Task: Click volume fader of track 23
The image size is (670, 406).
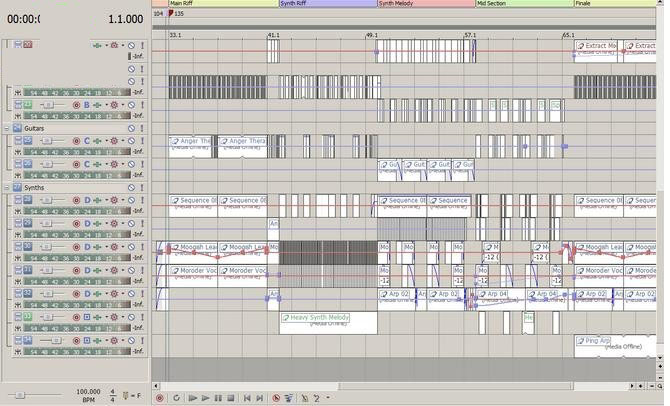Action: [x=48, y=105]
